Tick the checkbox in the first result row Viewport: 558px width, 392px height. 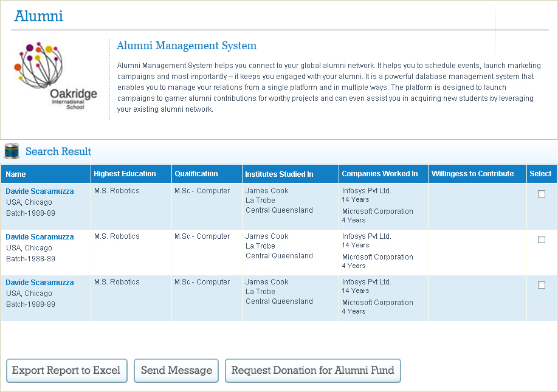pyautogui.click(x=542, y=194)
